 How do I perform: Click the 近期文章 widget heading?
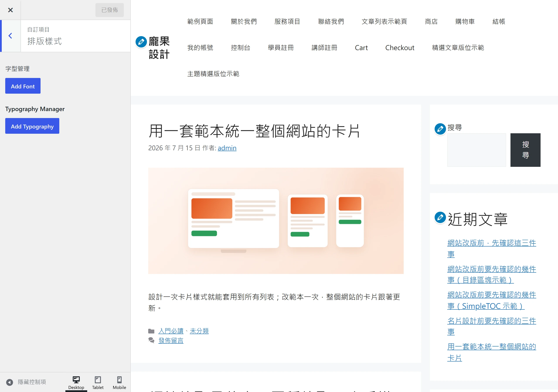pos(478,219)
